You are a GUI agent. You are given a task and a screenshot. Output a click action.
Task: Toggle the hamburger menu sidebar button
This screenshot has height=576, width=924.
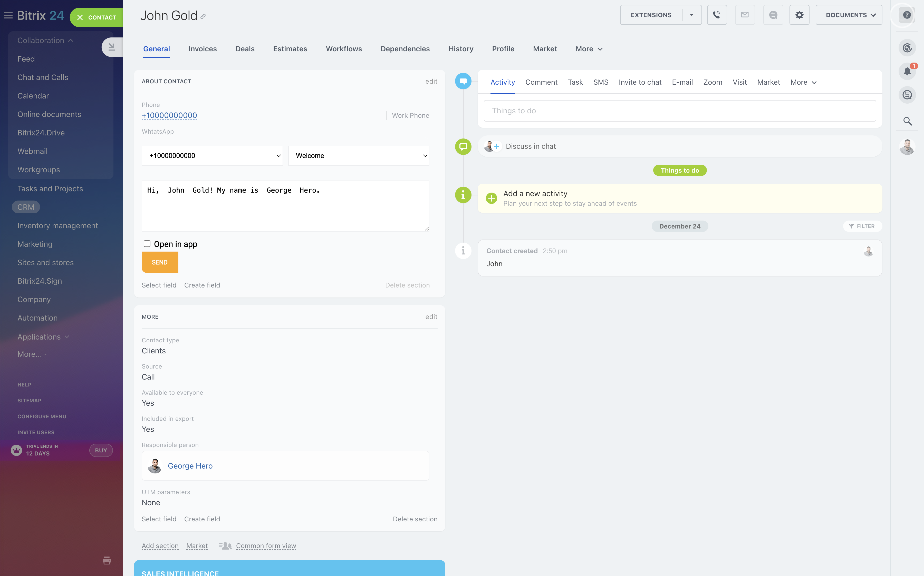8,15
